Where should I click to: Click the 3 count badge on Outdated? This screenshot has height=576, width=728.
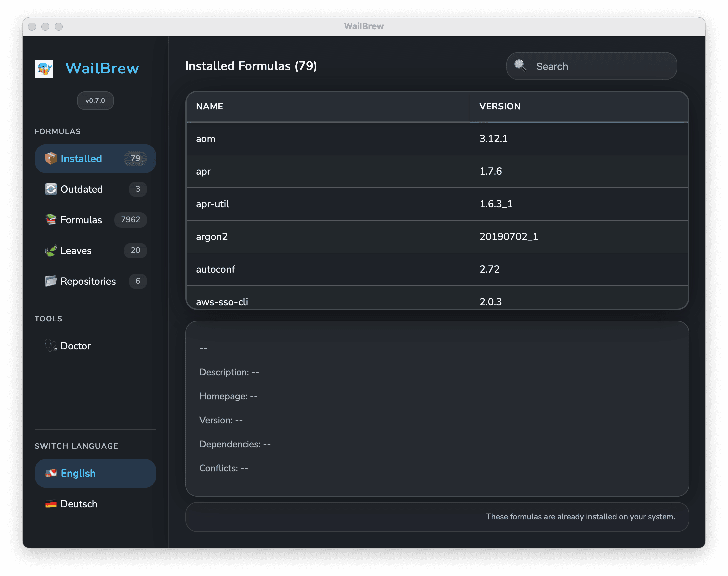(x=138, y=189)
